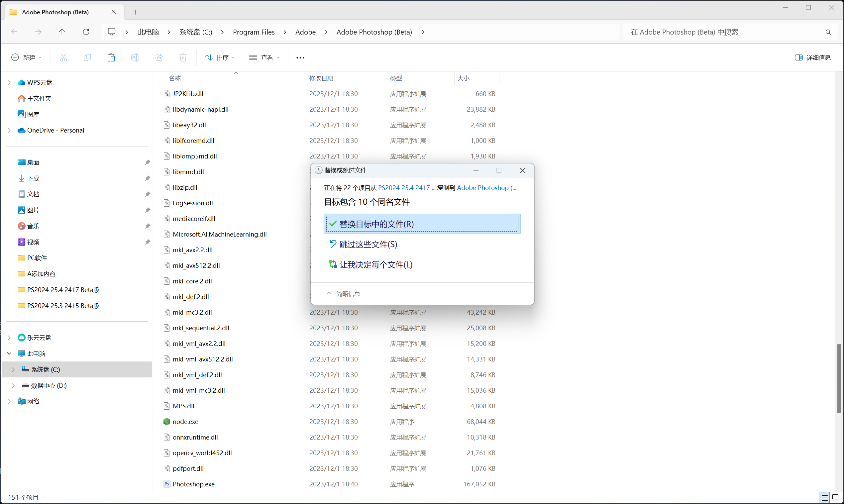Switch to details list view icon

[824, 498]
